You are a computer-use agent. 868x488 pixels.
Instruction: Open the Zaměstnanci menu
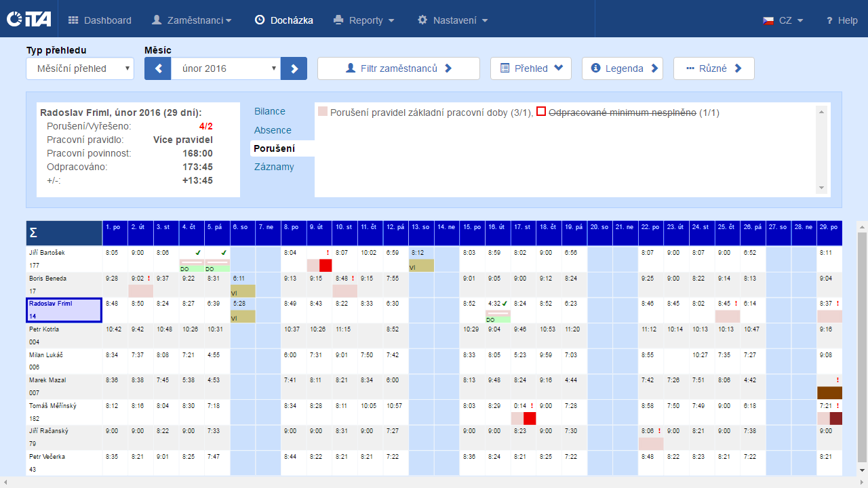(191, 20)
